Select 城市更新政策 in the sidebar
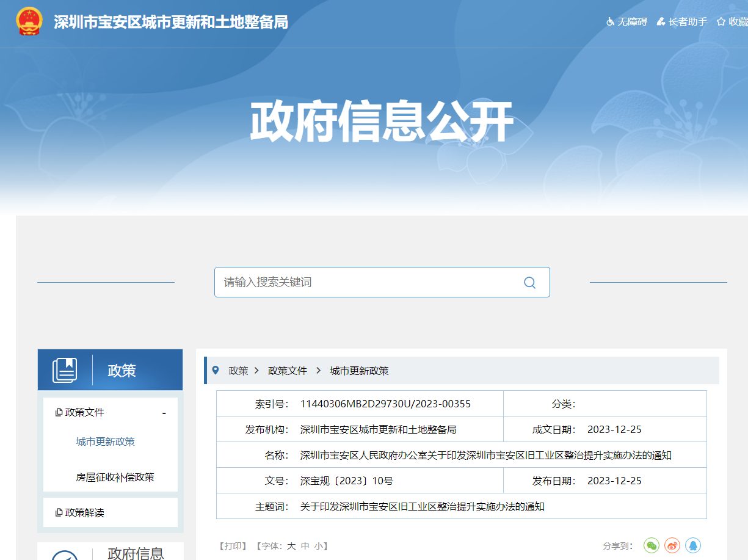The height and width of the screenshot is (560, 748). point(105,442)
